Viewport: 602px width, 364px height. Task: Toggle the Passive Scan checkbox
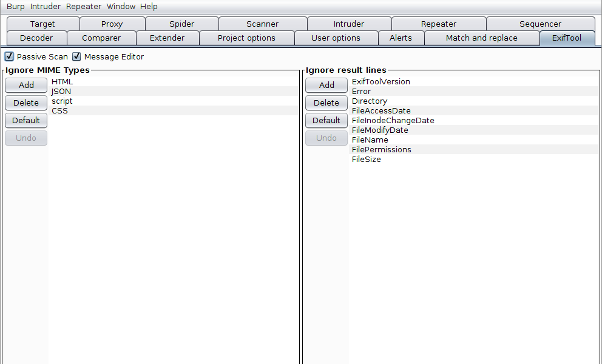(x=9, y=57)
